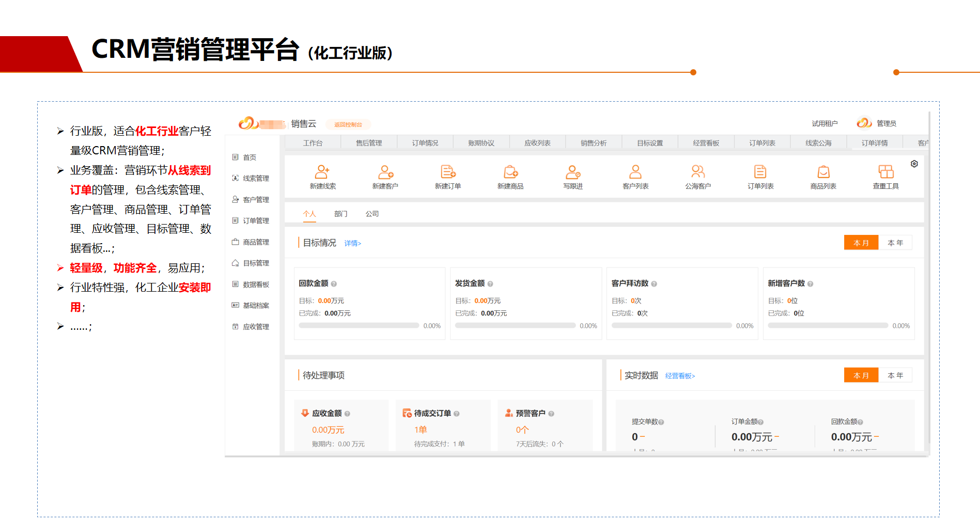Click the 详情> link beside 目标情况

click(353, 243)
